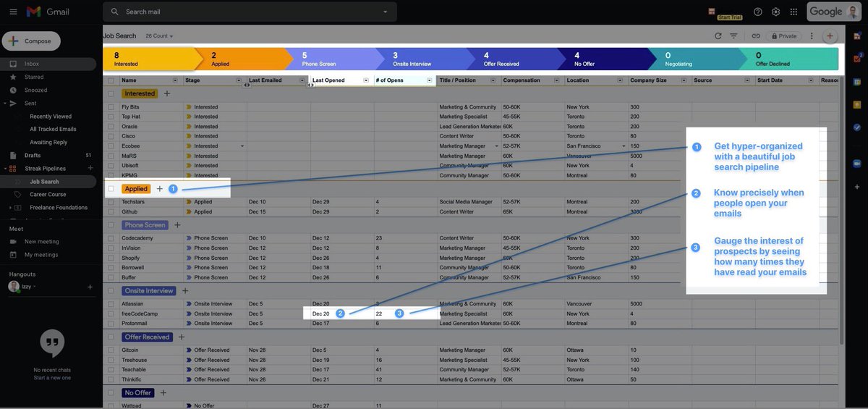Open the Source column dropdown
Viewport: 868px width, 409px height.
(x=748, y=80)
